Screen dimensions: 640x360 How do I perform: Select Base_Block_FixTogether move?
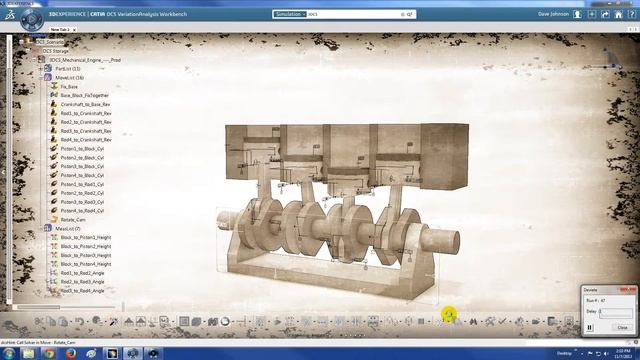click(84, 96)
